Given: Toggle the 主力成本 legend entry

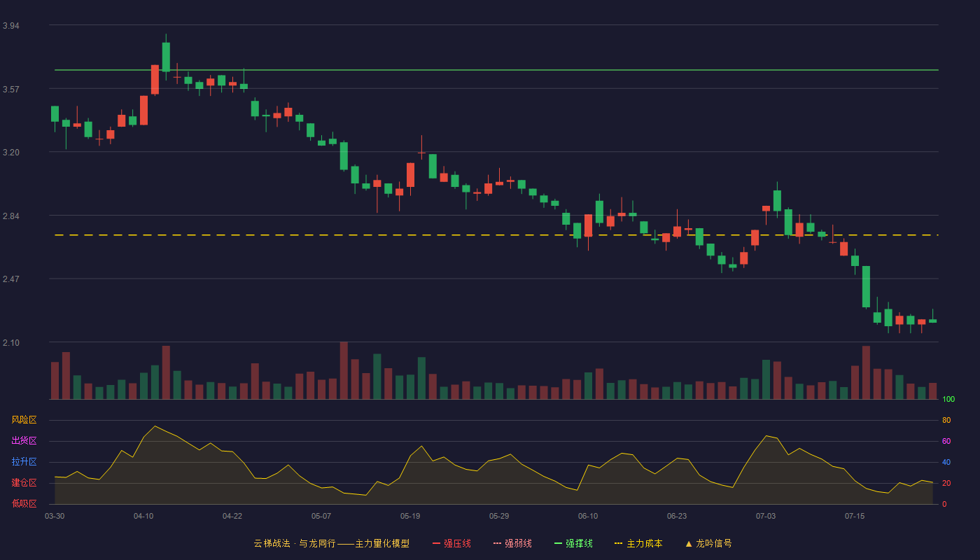Looking at the screenshot, I should pyautogui.click(x=638, y=543).
